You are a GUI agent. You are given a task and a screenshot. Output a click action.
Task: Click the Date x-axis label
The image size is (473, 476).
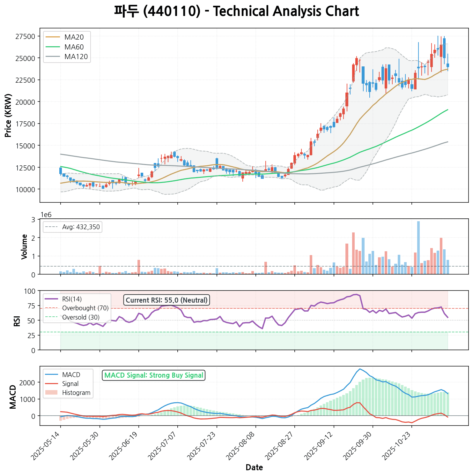coord(254,468)
